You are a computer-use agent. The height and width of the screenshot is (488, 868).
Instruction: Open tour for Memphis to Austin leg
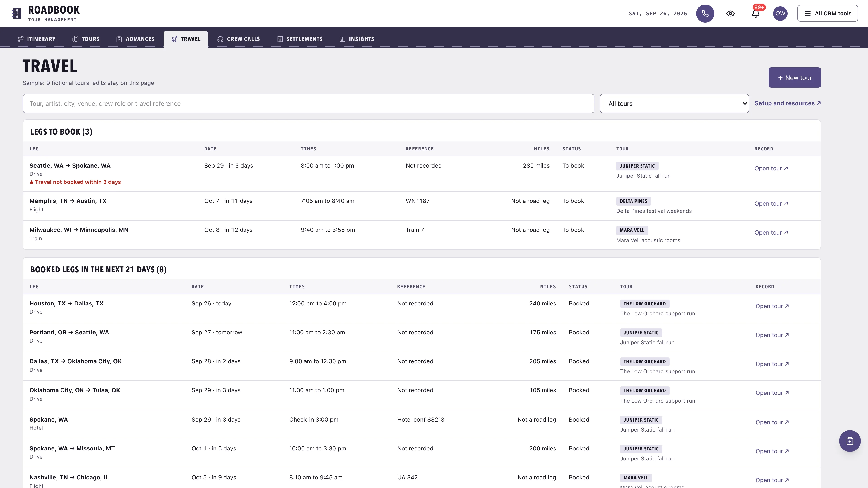pyautogui.click(x=771, y=203)
